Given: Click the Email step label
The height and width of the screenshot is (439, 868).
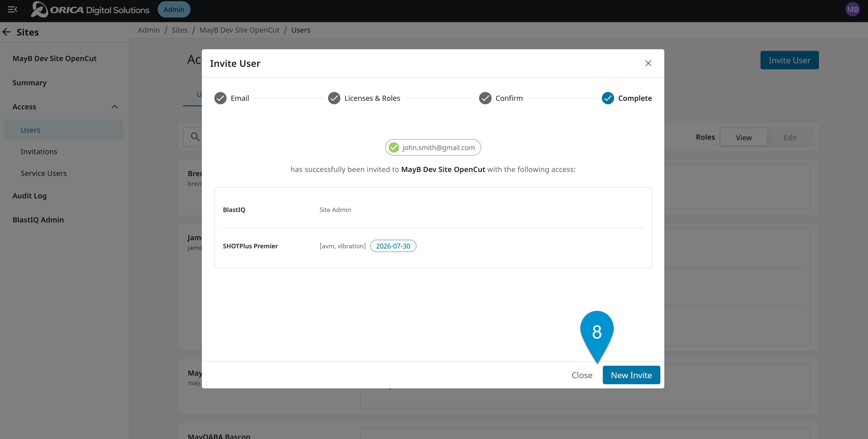Looking at the screenshot, I should pos(240,98).
